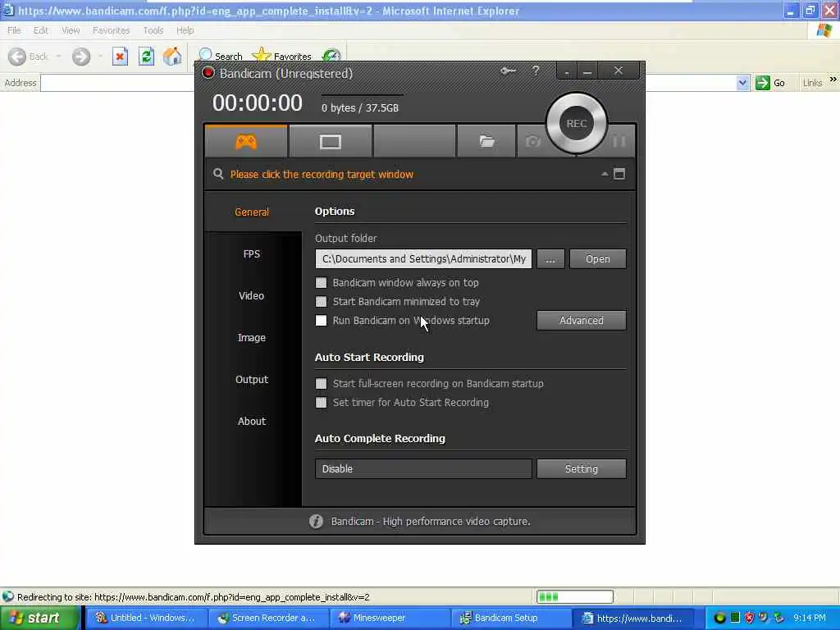Enable Set timer for Auto Start Recording
Viewport: 840px width, 630px height.
pos(321,402)
